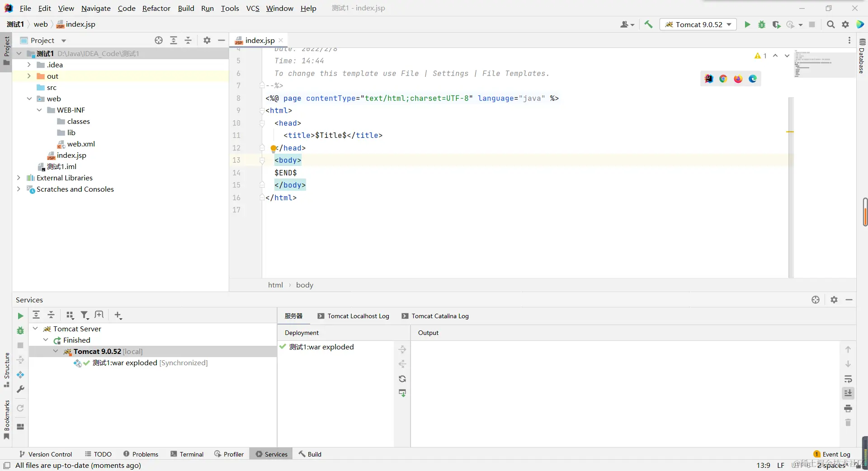Clear all output with trash icon
868x471 pixels.
tap(848, 423)
